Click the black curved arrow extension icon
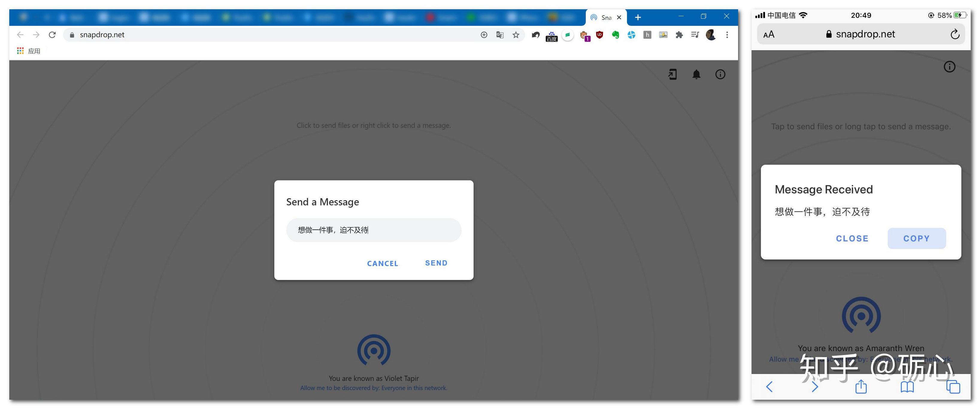This screenshot has height=409, width=980. (536, 35)
